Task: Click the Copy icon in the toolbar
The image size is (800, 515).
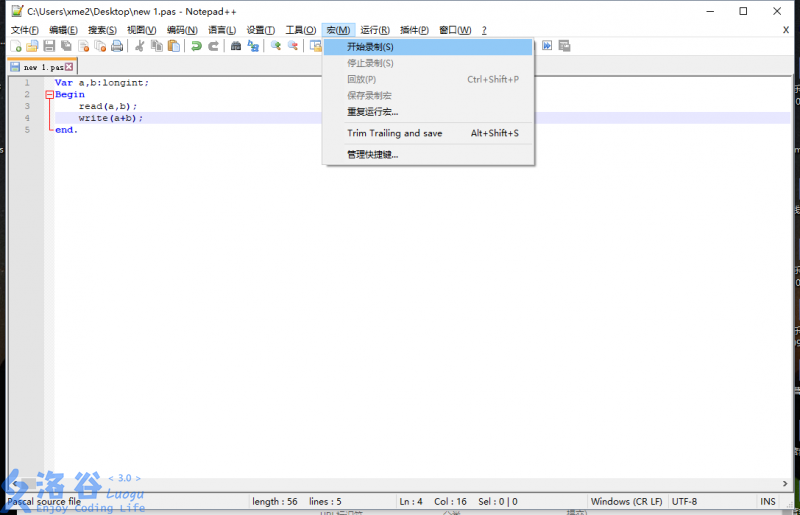Action: [x=157, y=46]
